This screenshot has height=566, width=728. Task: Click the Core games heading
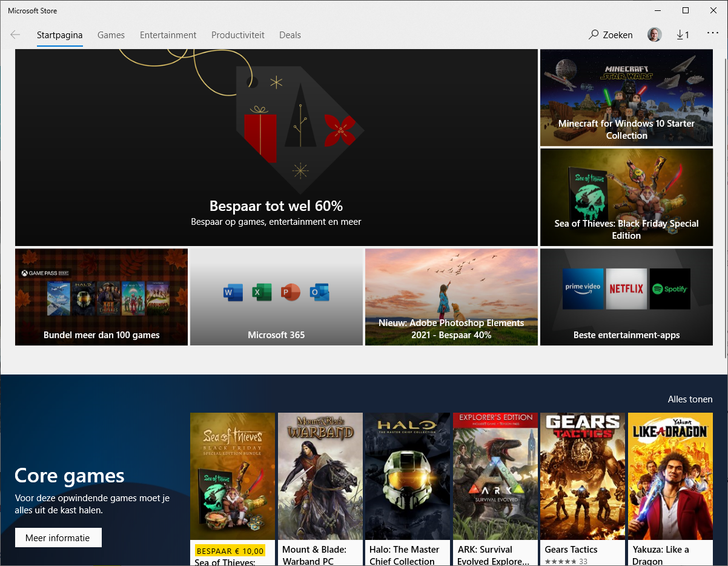click(70, 476)
